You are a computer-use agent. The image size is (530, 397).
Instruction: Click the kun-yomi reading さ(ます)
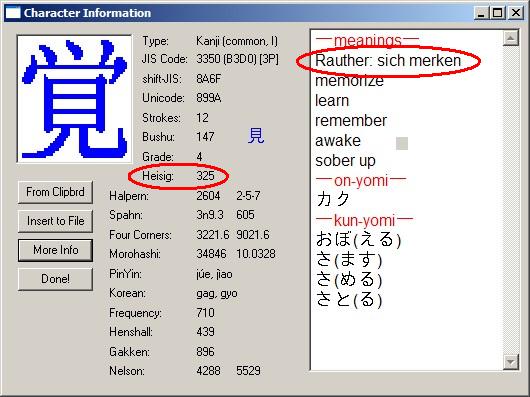pyautogui.click(x=349, y=260)
